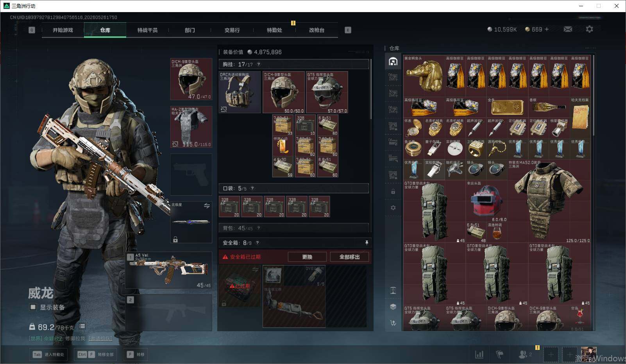Select the main warehouse icon in sidebar

(x=393, y=61)
